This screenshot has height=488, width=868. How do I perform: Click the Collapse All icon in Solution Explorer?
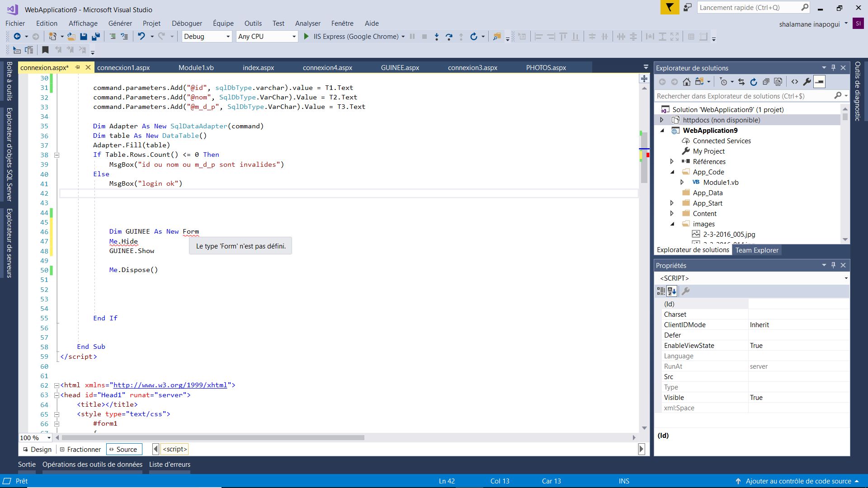(x=766, y=82)
